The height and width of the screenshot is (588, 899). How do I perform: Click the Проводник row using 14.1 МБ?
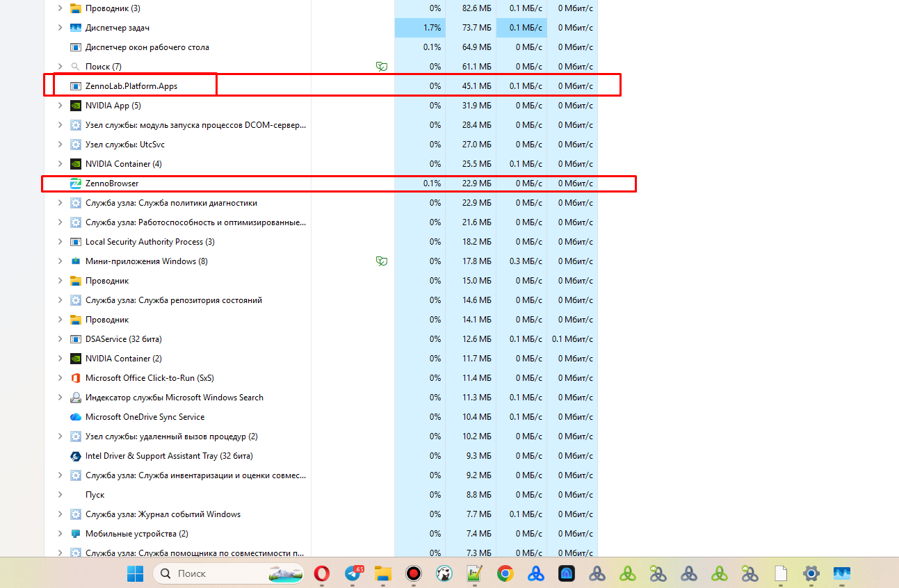click(321, 320)
